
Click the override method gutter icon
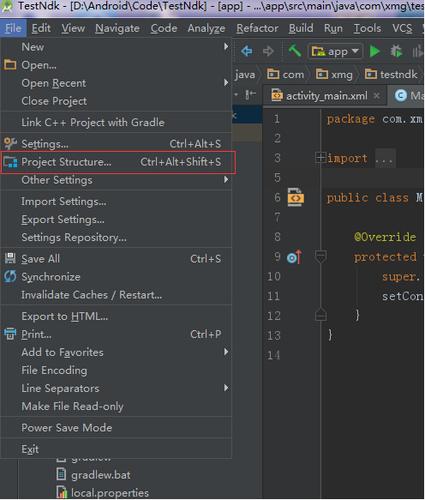pos(294,257)
